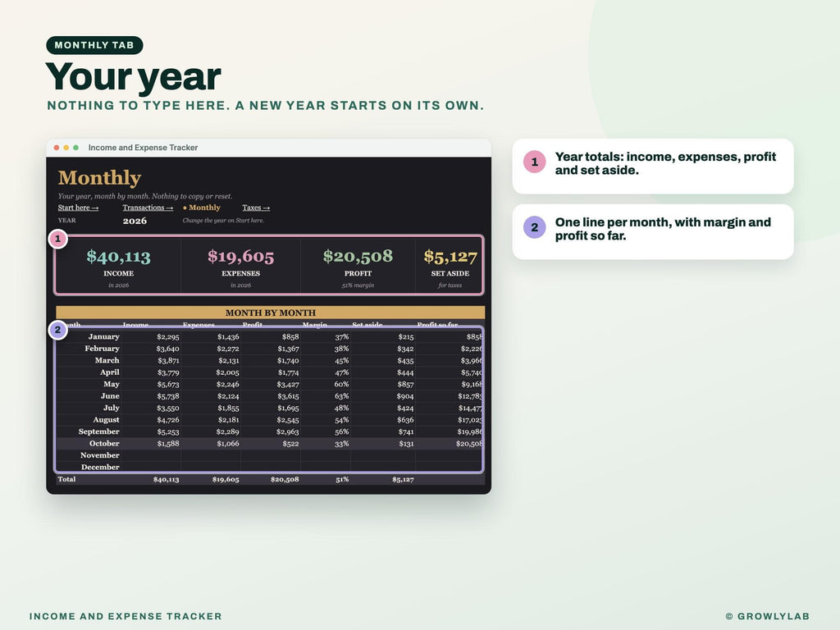This screenshot has height=630, width=840.
Task: Open the 'Start here →' link
Action: pos(78,208)
